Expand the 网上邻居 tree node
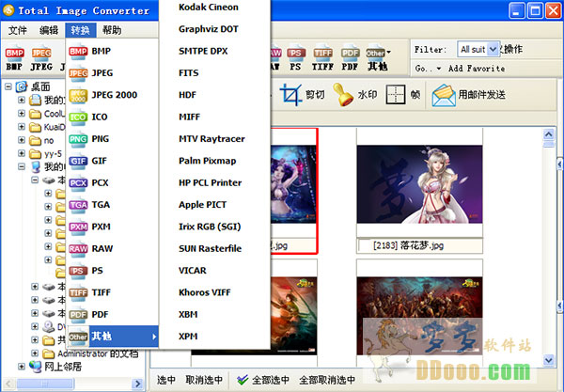Screen dimensions: 564x392 22,367
